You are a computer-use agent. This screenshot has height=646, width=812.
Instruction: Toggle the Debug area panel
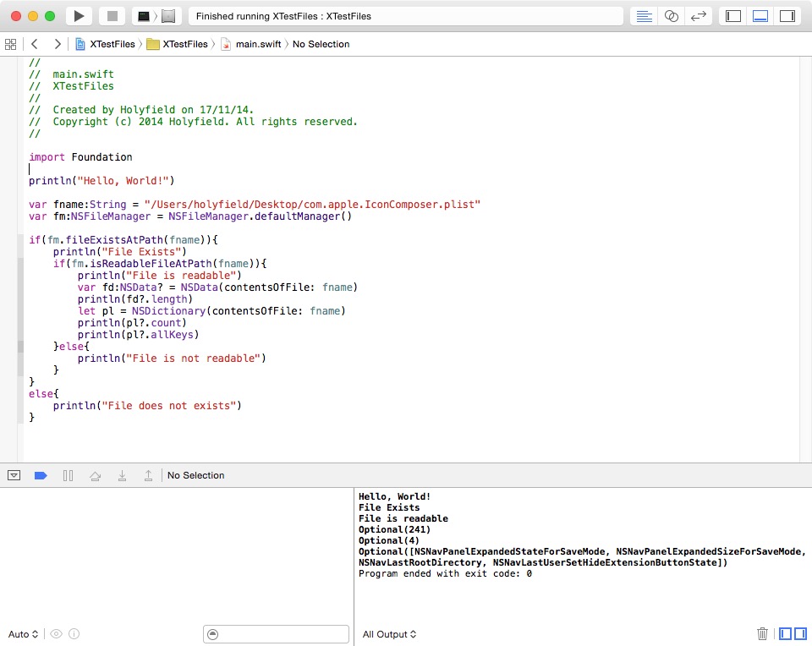click(x=760, y=16)
